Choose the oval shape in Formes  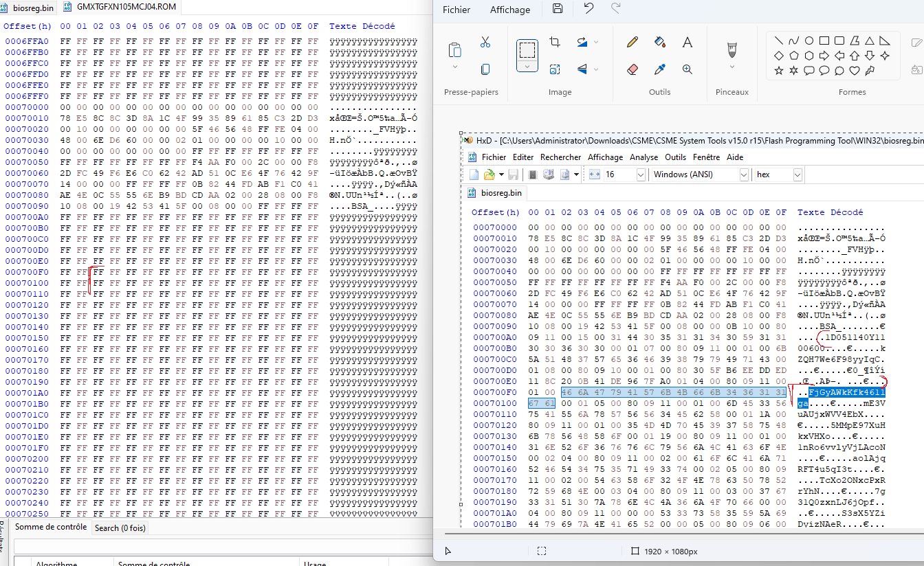pos(809,41)
